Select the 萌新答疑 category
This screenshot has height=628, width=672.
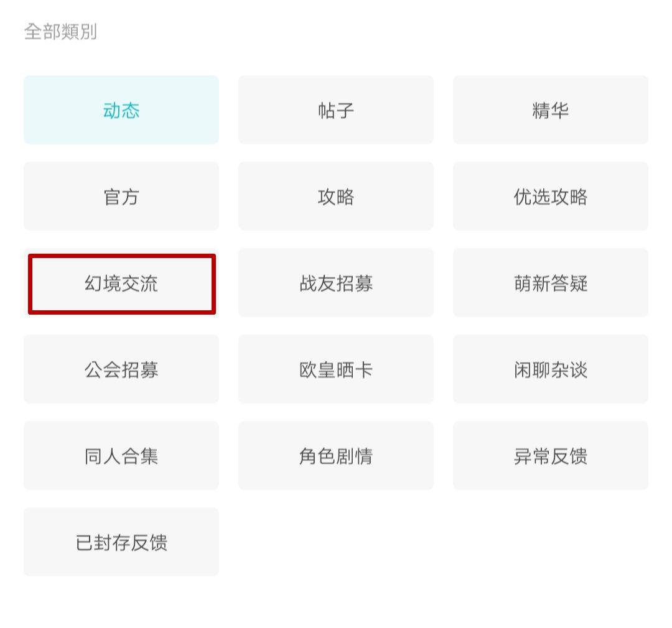pyautogui.click(x=551, y=284)
